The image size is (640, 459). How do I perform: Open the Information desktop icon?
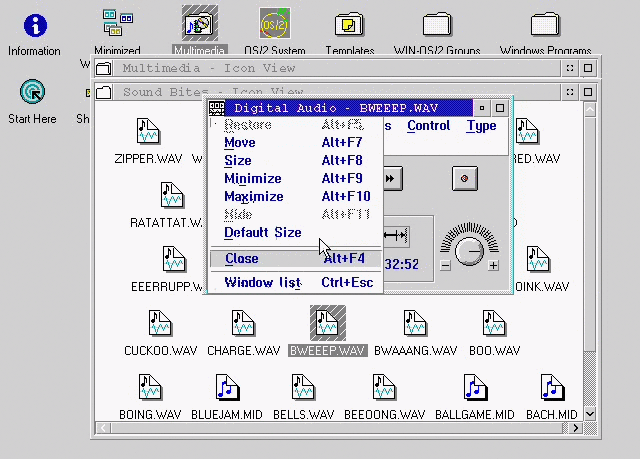point(35,26)
